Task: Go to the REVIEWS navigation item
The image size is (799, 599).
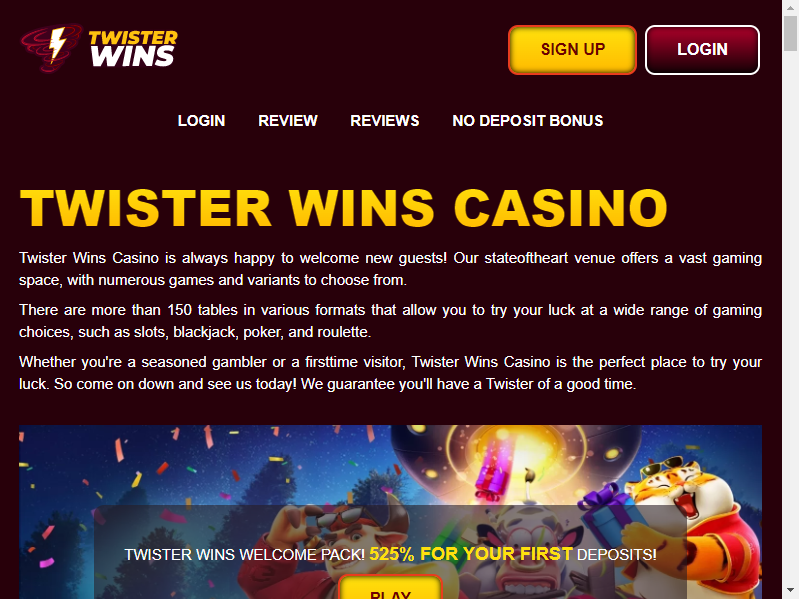Action: [385, 121]
